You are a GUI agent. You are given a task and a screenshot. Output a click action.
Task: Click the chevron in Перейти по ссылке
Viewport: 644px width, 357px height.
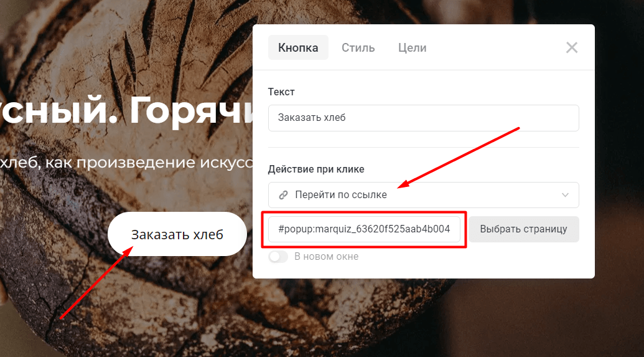[565, 195]
